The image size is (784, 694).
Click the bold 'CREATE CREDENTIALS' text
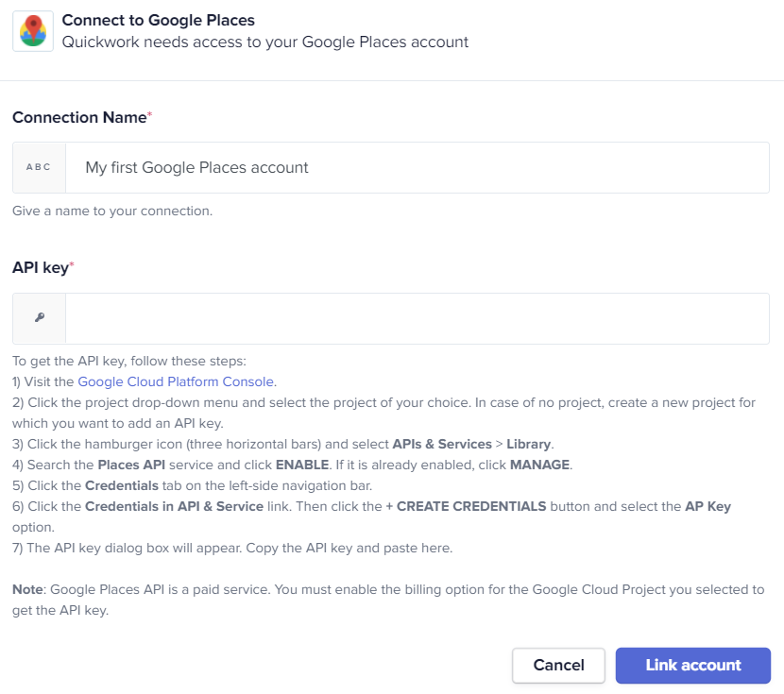point(471,506)
